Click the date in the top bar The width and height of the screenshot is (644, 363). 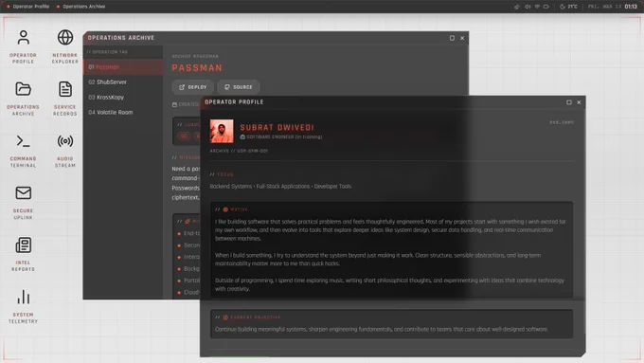pos(604,7)
